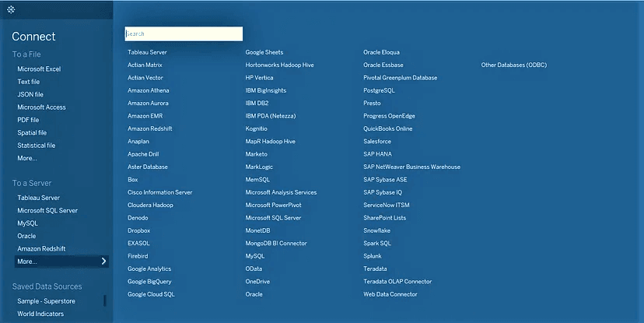
Task: Open World Indicators saved data source
Action: pyautogui.click(x=40, y=314)
